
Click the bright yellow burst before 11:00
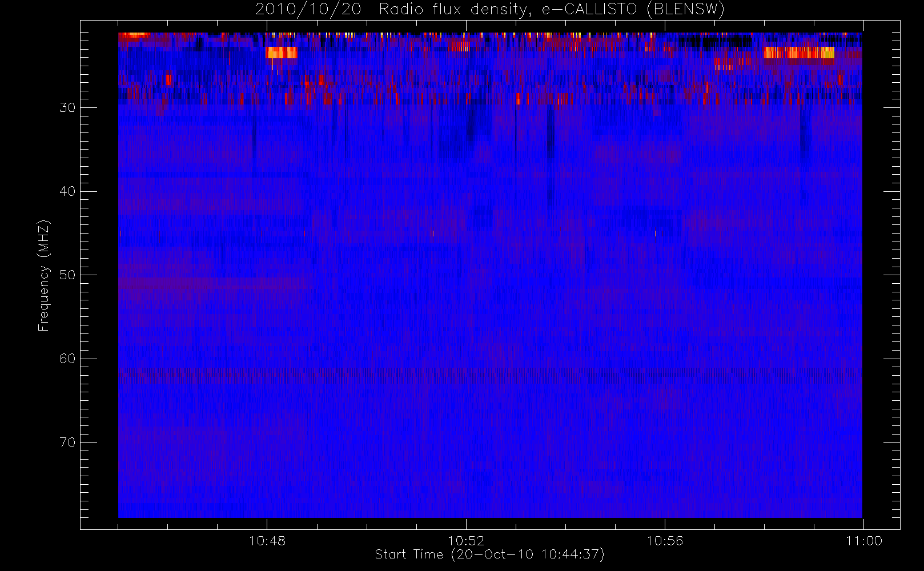click(x=799, y=53)
